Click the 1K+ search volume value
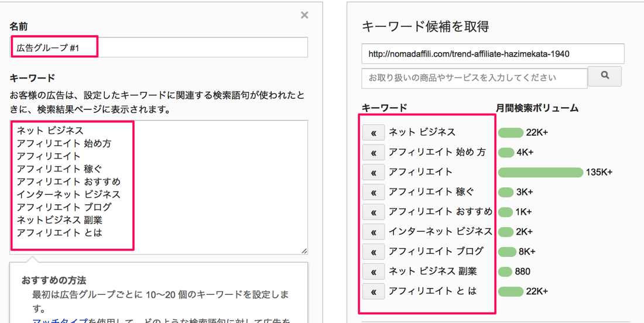The image size is (644, 323). tap(523, 212)
